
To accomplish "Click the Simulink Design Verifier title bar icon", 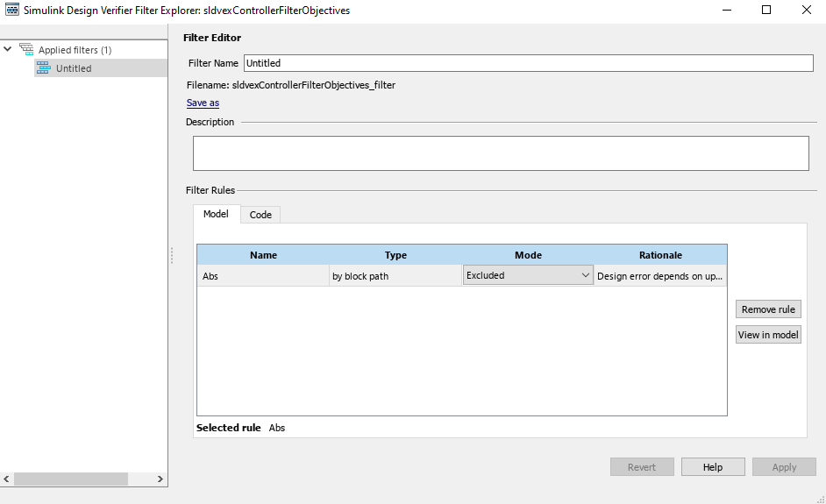I will pos(12,10).
